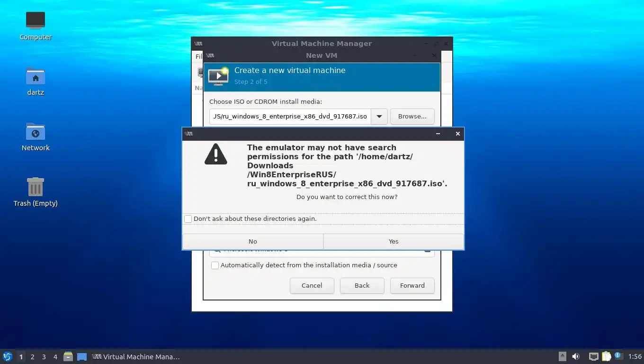Viewport: 644px width, 364px height.
Task: Click Yes in the permissions dialog
Action: tap(394, 241)
